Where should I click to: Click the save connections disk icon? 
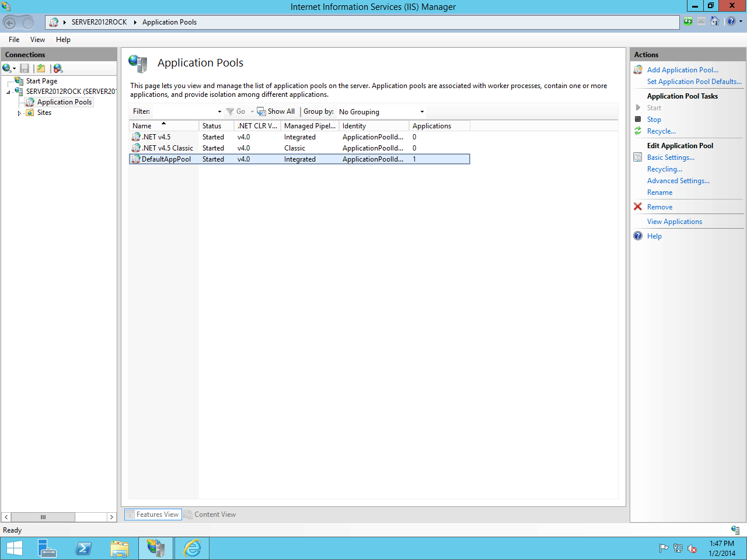[25, 68]
